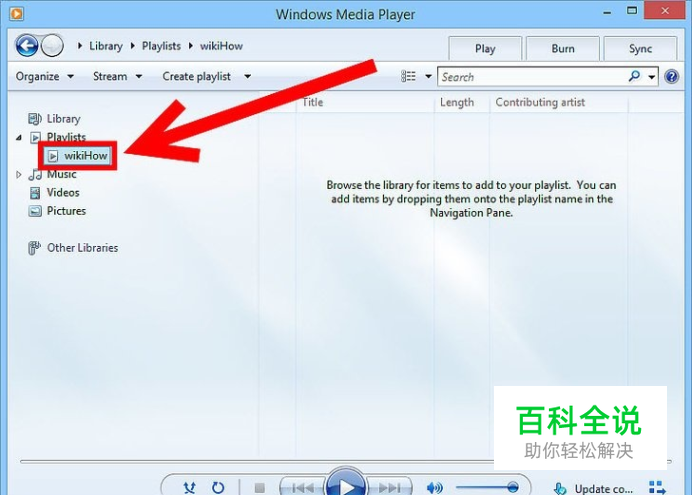
Task: Click the Library tree icon
Action: pyautogui.click(x=35, y=119)
